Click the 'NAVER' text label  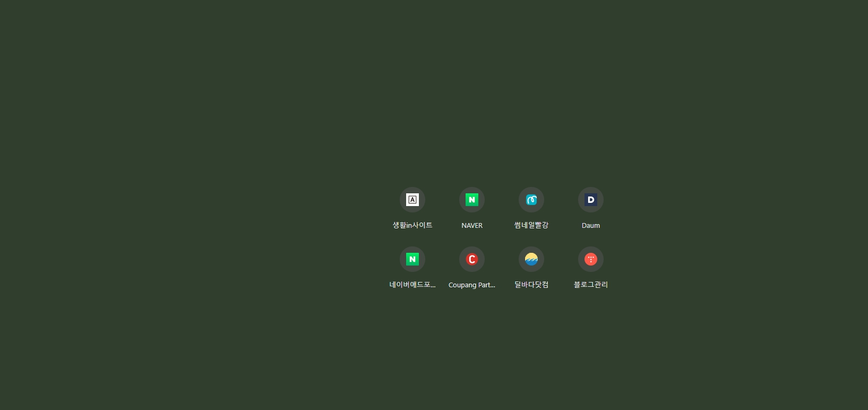(472, 226)
